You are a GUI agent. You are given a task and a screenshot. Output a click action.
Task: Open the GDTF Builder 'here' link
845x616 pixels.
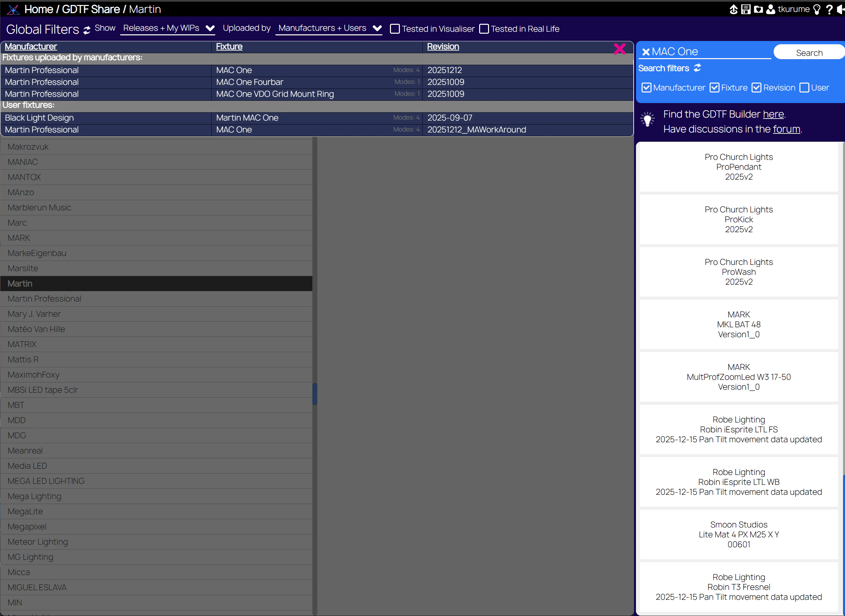pyautogui.click(x=773, y=114)
